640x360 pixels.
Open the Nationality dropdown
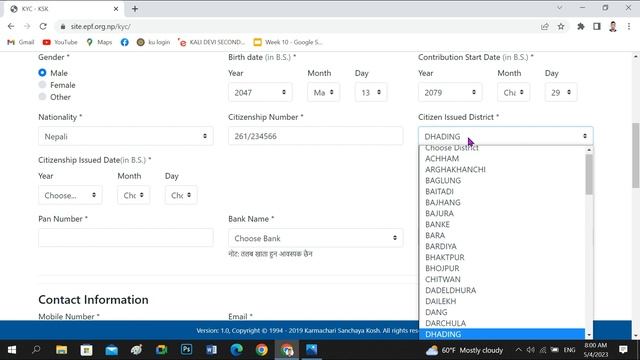pos(126,136)
